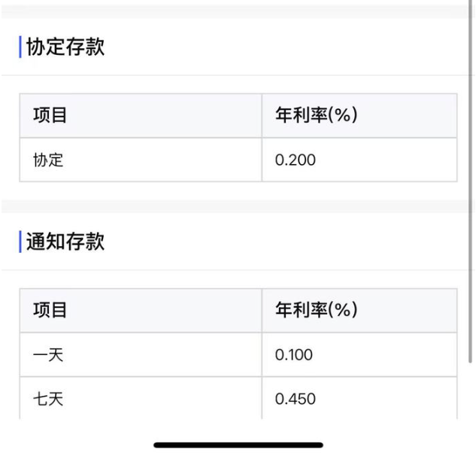Image resolution: width=476 pixels, height=453 pixels.
Task: Click the 协定存款 section heading
Action: pyautogui.click(x=65, y=47)
